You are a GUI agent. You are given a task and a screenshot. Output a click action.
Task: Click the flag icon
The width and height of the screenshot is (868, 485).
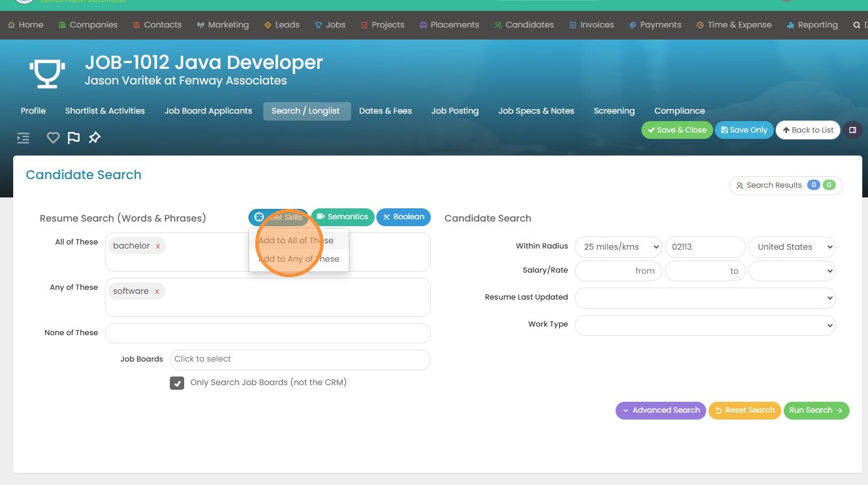(x=73, y=138)
